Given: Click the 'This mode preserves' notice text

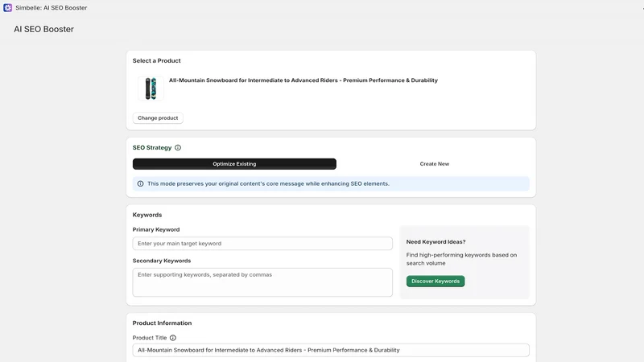Looking at the screenshot, I should tap(268, 184).
